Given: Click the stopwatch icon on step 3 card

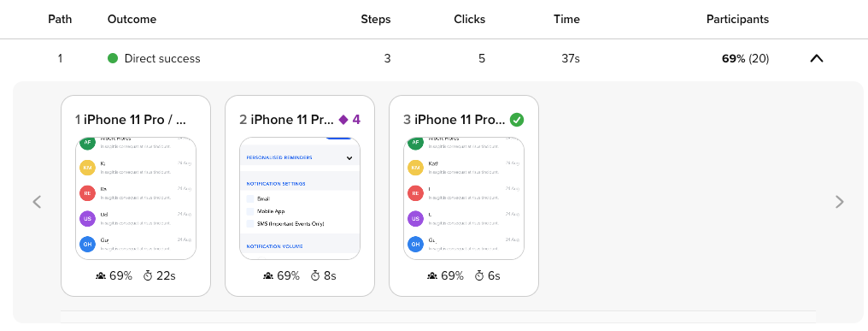Looking at the screenshot, I should click(478, 275).
